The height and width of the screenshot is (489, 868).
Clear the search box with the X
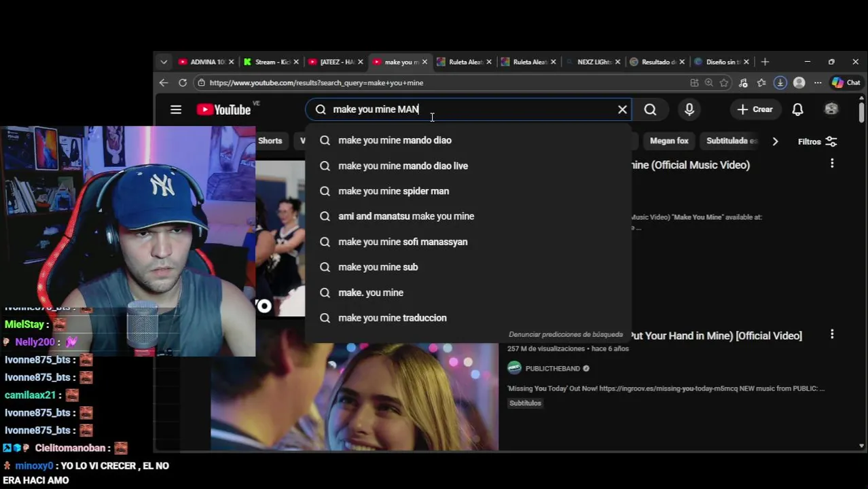pos(622,109)
